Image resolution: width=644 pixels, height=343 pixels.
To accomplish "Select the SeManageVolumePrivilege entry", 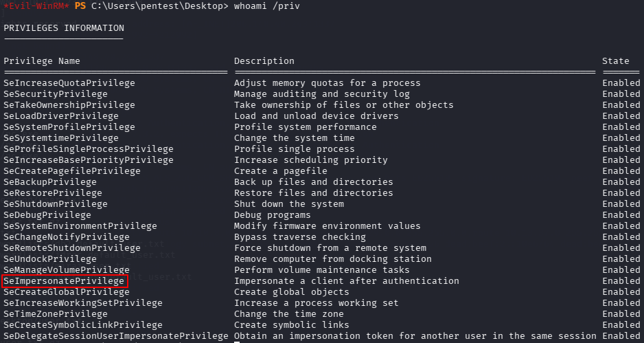I will [67, 269].
